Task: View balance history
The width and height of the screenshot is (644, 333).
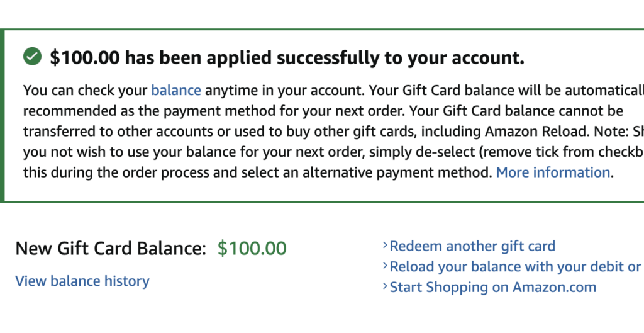Action: tap(82, 281)
